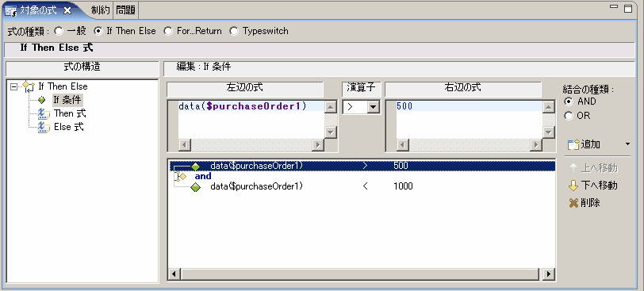Viewport: 644px width, 291px height.
Task: Choose the Typeswitch expression type
Action: [234, 31]
